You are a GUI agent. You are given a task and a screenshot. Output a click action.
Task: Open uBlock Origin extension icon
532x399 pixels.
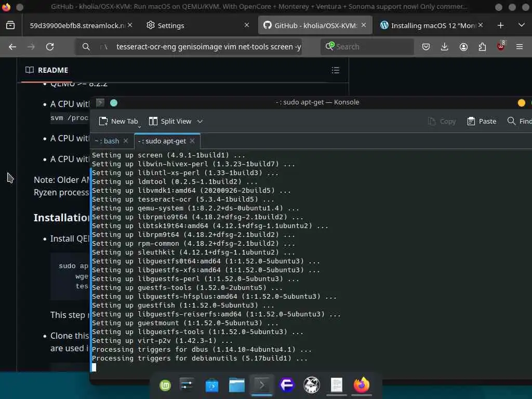[x=501, y=46]
